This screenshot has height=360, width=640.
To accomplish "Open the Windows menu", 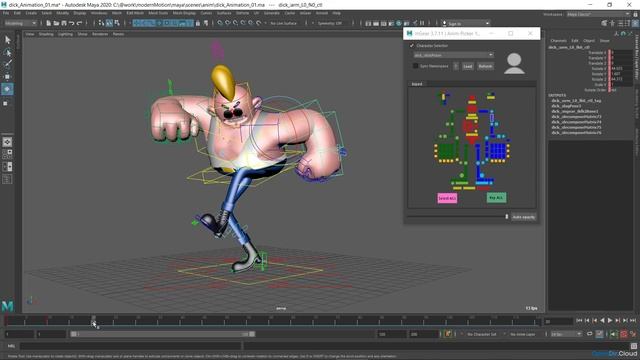I will click(99, 13).
